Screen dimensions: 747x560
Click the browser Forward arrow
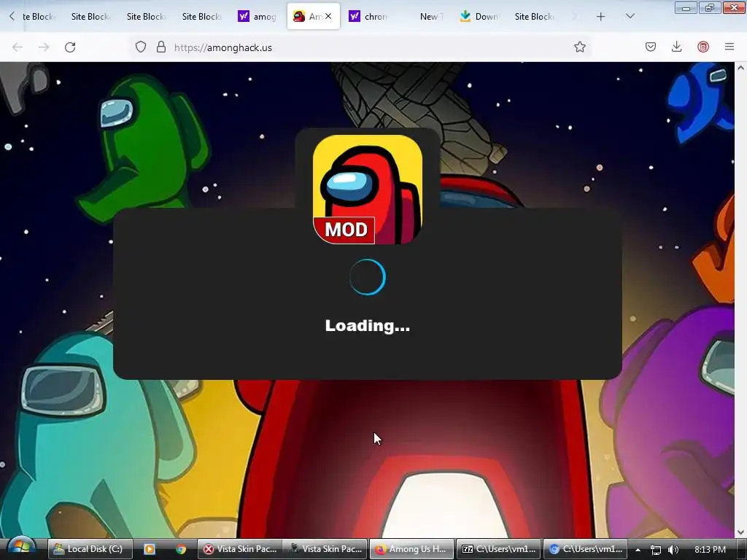44,47
